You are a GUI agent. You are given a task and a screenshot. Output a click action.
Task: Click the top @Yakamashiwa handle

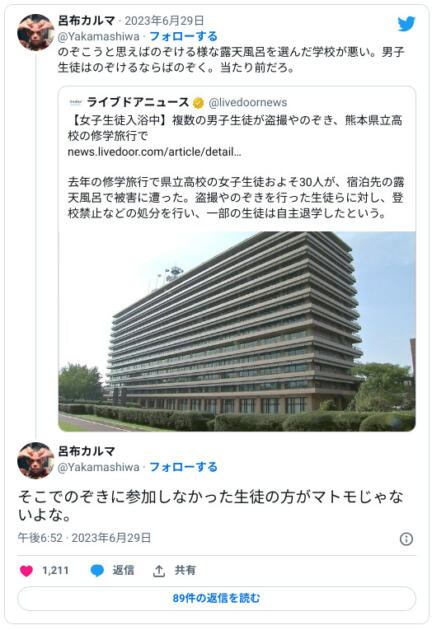pyautogui.click(x=98, y=37)
